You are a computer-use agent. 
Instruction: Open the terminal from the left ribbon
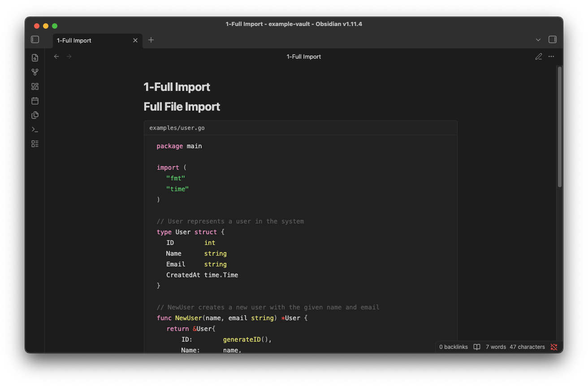35,129
